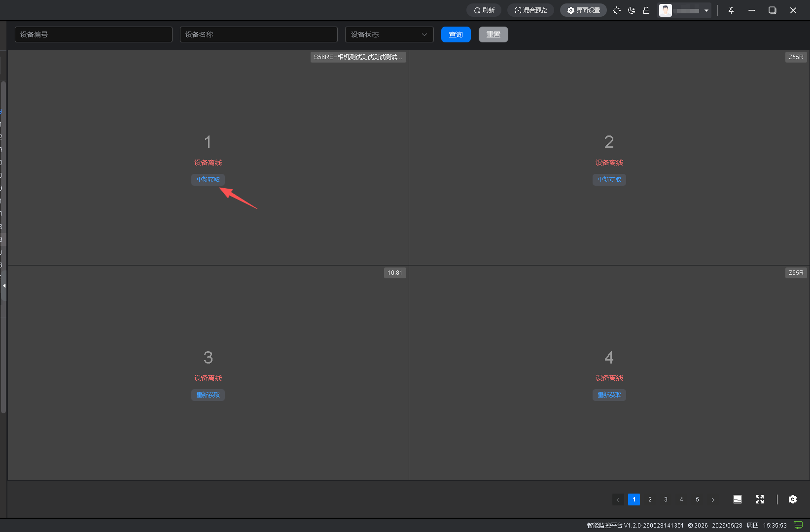Click the 15:35:53 clock in status bar

pos(775,526)
